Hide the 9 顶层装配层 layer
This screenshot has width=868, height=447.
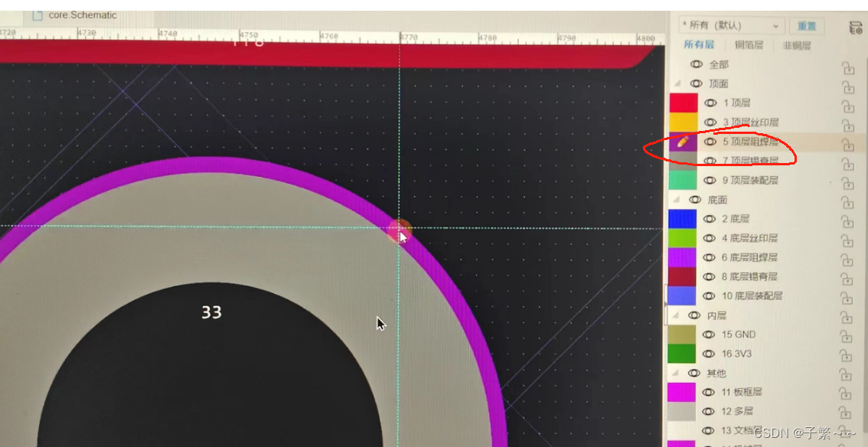[x=710, y=181]
